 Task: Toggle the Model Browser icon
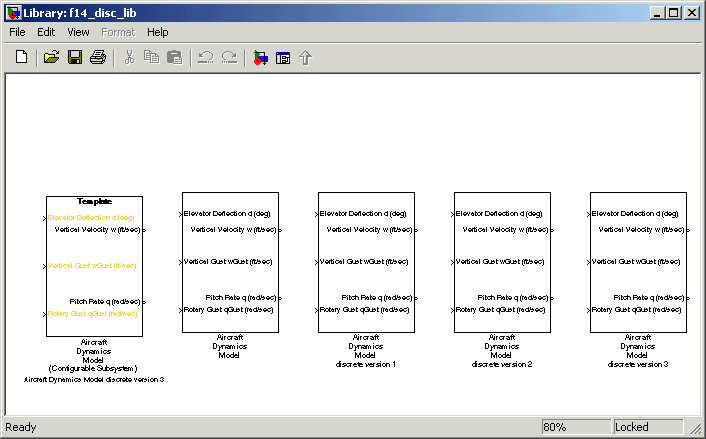click(x=283, y=58)
